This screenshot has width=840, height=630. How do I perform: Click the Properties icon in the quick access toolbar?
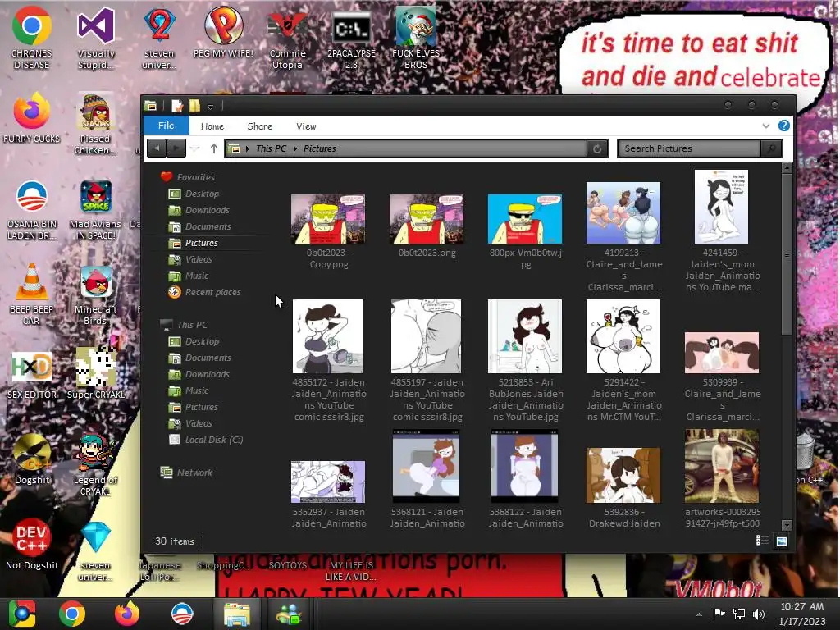pyautogui.click(x=177, y=106)
